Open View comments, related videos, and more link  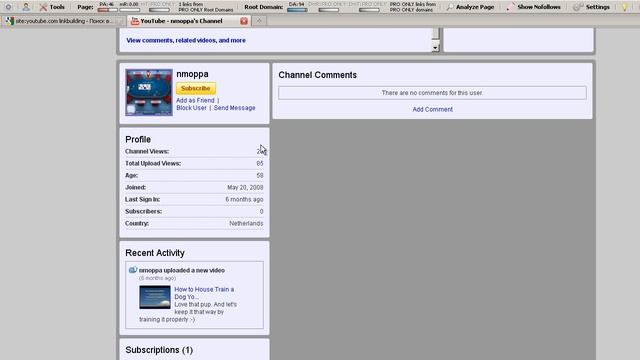tap(186, 40)
